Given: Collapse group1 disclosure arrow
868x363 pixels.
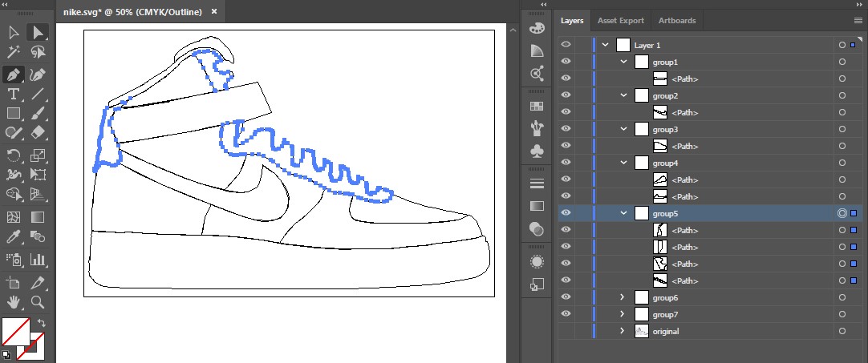Looking at the screenshot, I should 624,62.
